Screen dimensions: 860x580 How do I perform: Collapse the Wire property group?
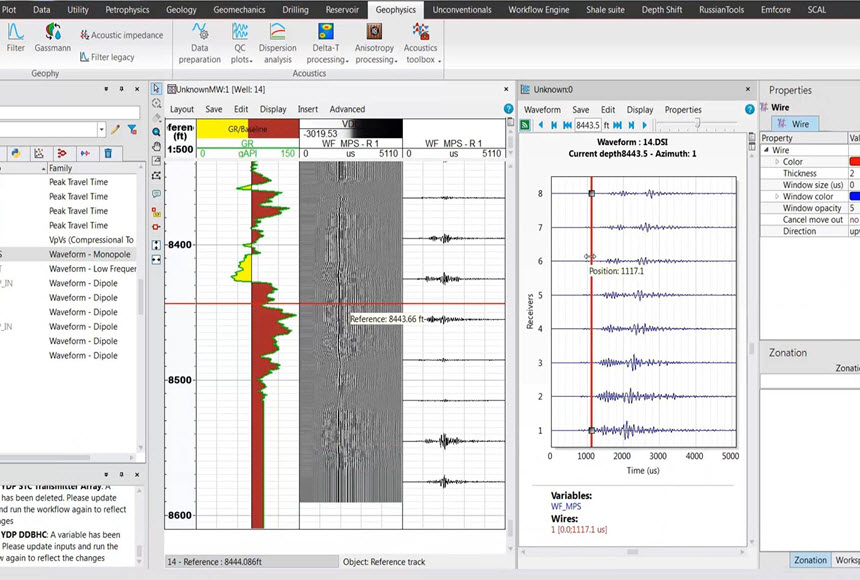point(766,150)
